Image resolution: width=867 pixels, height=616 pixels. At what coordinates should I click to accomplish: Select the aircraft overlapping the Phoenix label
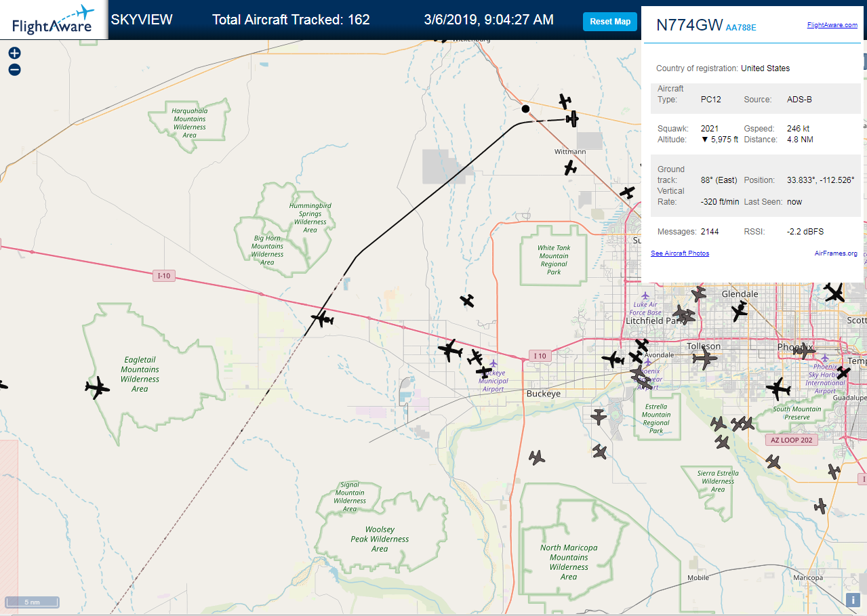click(804, 350)
